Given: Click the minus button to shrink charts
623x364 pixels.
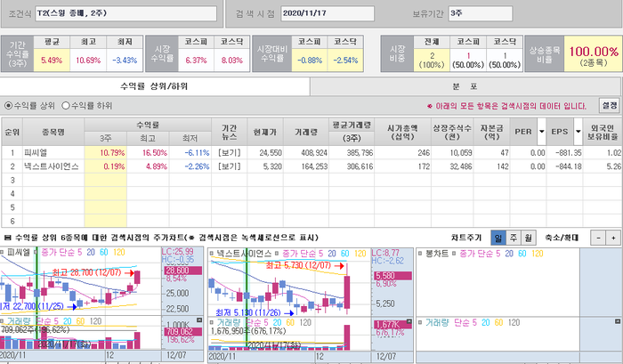Looking at the screenshot, I should click(x=598, y=238).
